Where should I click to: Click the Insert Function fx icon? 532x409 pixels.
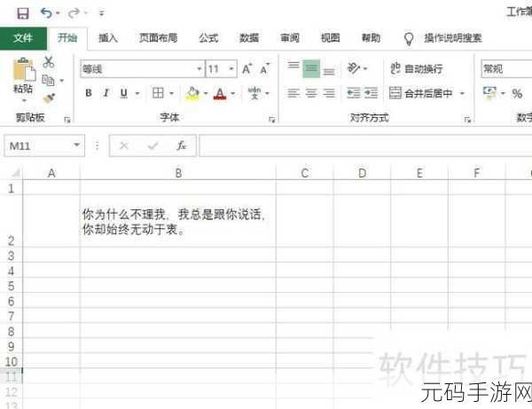182,146
